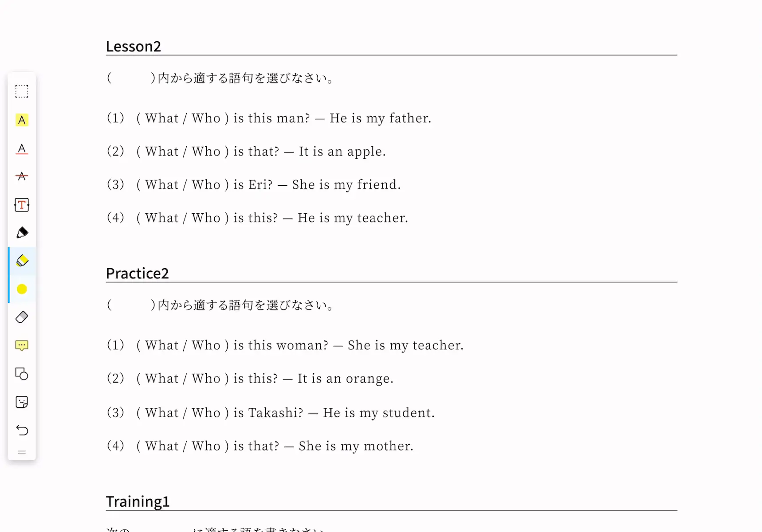Undo the last annotation
Image resolution: width=762 pixels, height=532 pixels.
pos(22,430)
